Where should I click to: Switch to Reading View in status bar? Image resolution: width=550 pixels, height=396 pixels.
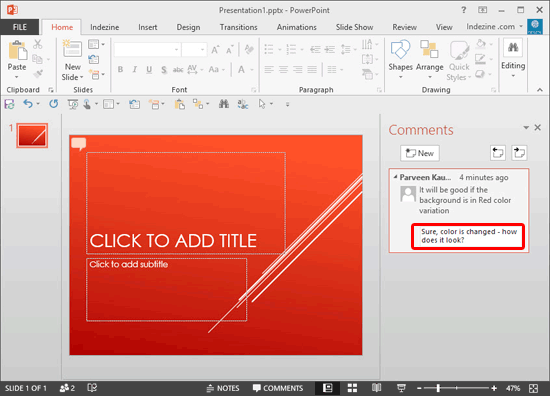coord(376,388)
